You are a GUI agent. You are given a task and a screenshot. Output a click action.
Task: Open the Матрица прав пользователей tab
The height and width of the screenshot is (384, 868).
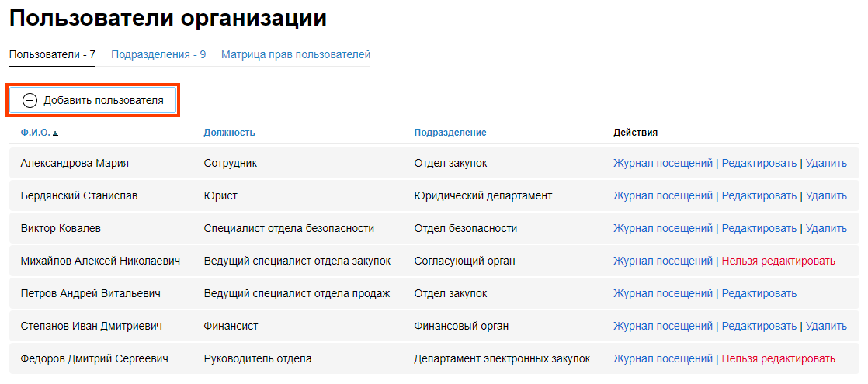tap(296, 55)
